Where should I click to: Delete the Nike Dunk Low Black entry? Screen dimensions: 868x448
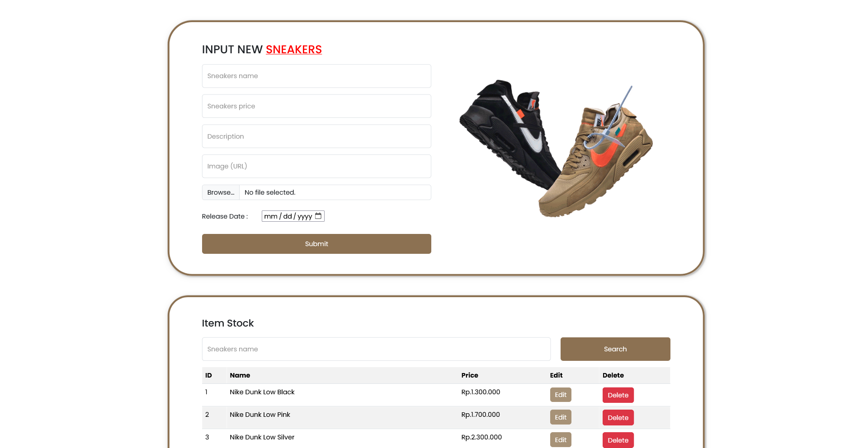618,395
